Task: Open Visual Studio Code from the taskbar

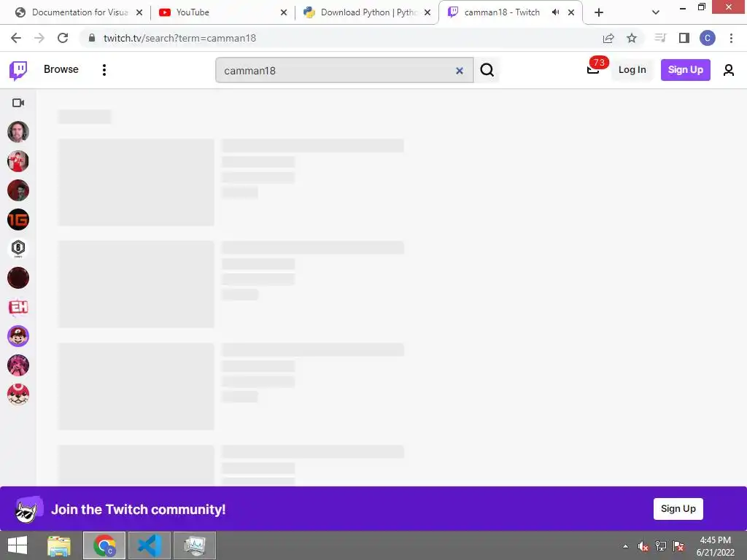Action: (149, 545)
